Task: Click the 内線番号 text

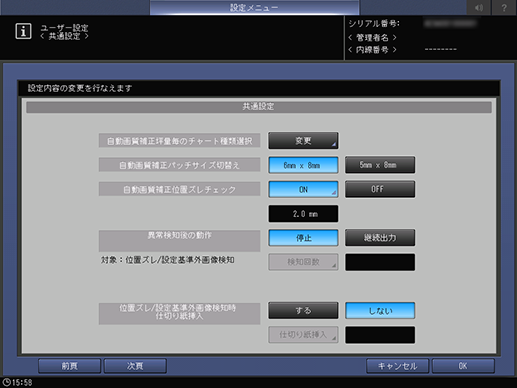Action: (x=372, y=50)
